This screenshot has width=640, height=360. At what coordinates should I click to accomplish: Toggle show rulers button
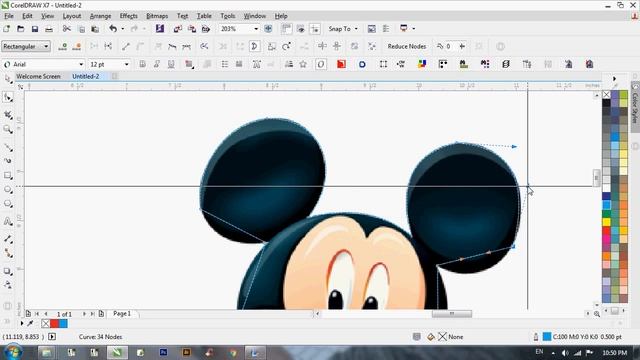[x=287, y=29]
